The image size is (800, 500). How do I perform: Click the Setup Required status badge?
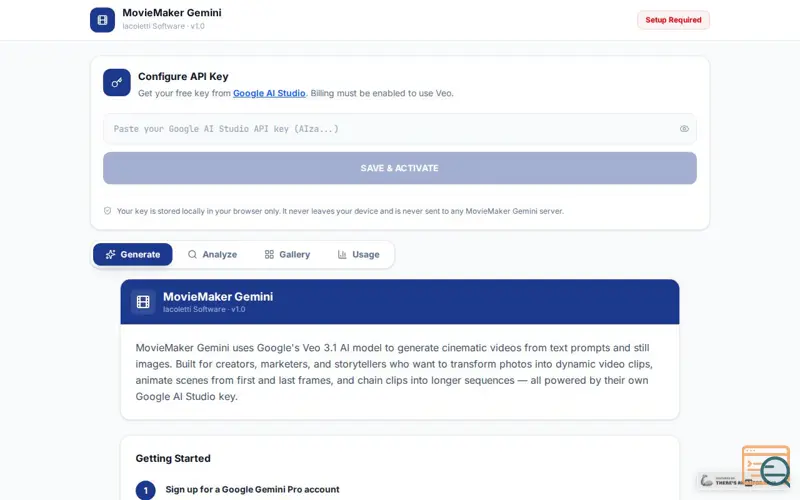673,20
